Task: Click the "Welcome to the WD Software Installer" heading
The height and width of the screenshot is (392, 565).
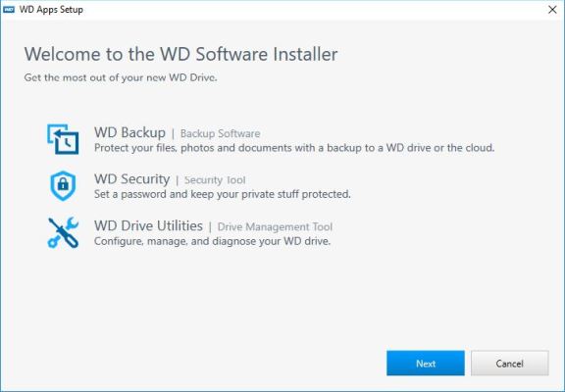Action: [180, 54]
